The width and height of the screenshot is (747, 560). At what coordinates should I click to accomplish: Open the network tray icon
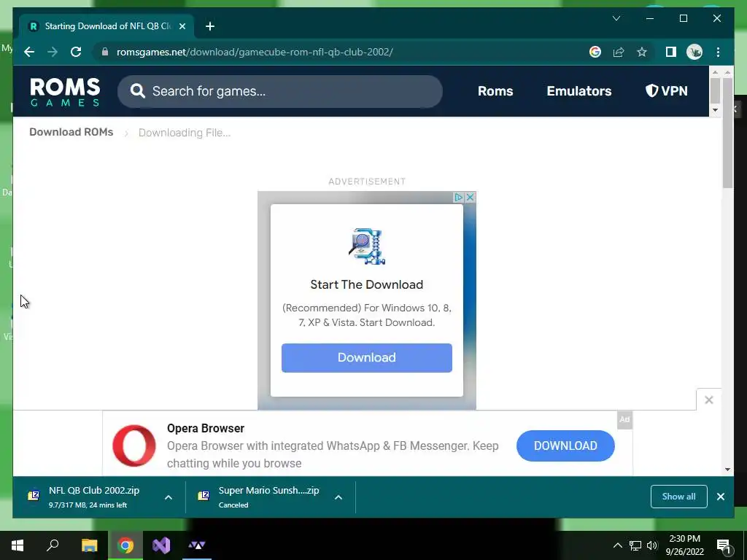coord(635,545)
